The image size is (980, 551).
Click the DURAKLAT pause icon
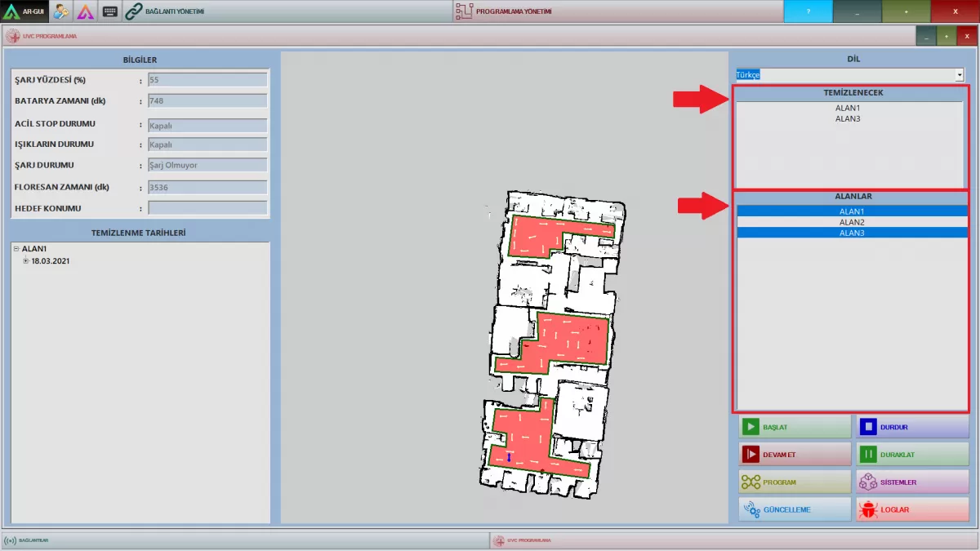[868, 454]
